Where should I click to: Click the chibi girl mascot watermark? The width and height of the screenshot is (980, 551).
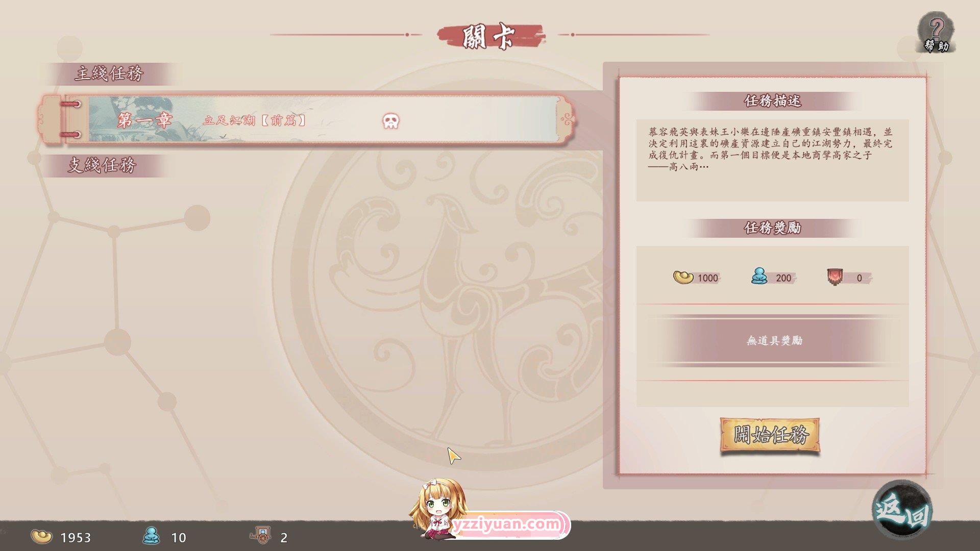click(x=439, y=509)
